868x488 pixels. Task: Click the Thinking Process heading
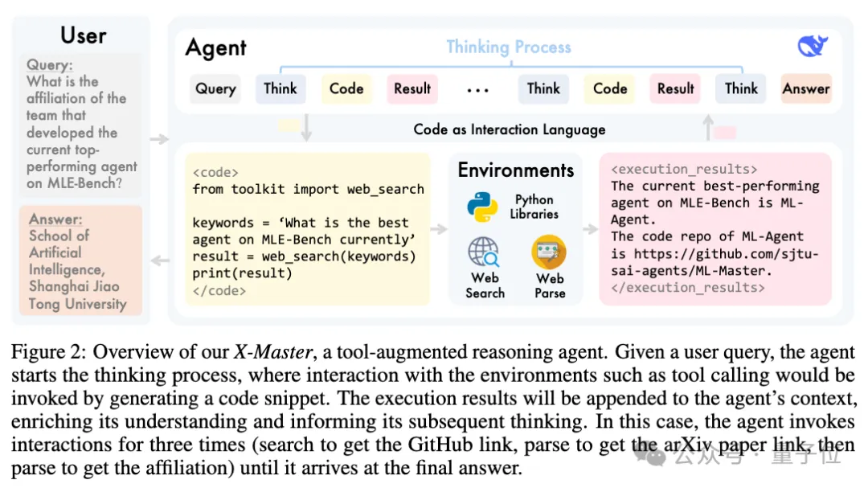point(508,47)
